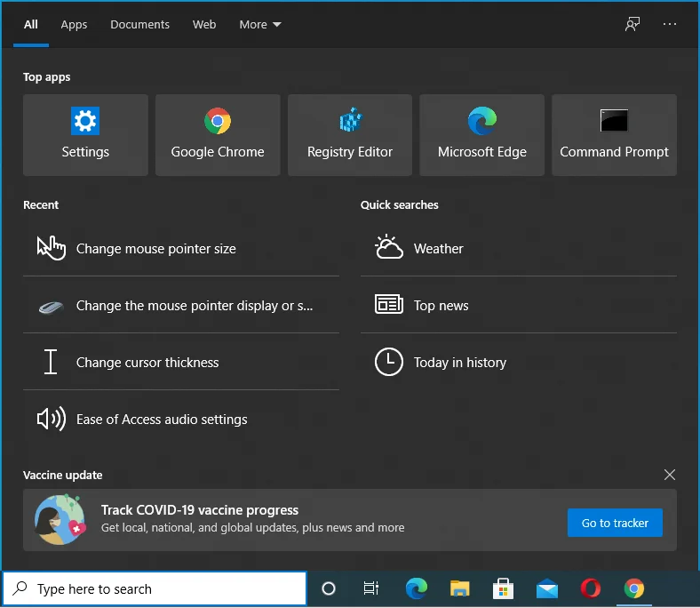700x608 pixels.
Task: Dismiss the Vaccine update card
Action: [x=669, y=475]
